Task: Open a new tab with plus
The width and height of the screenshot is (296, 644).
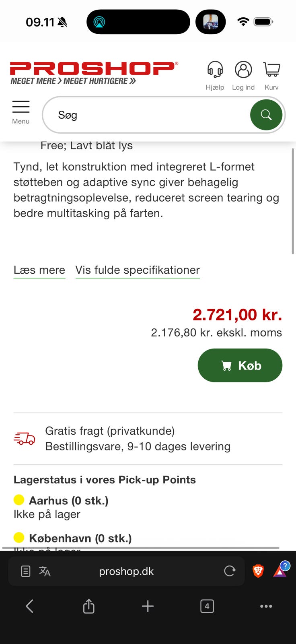Action: [148, 606]
